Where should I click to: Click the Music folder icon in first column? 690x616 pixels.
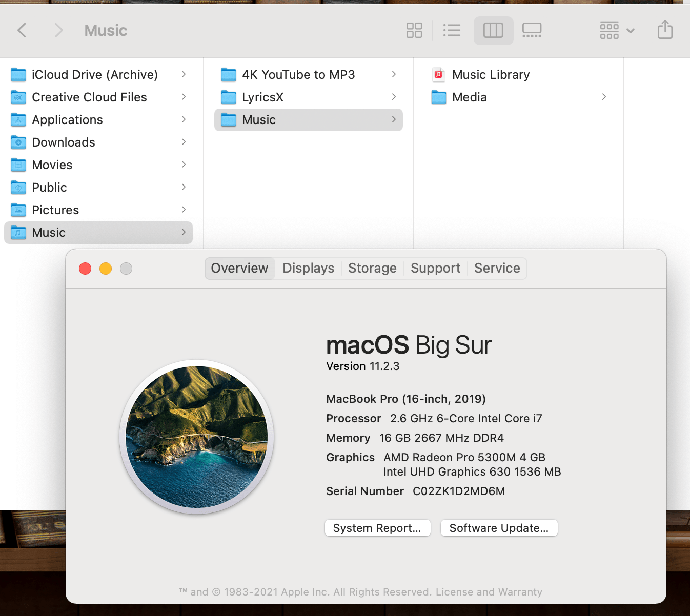(x=18, y=233)
